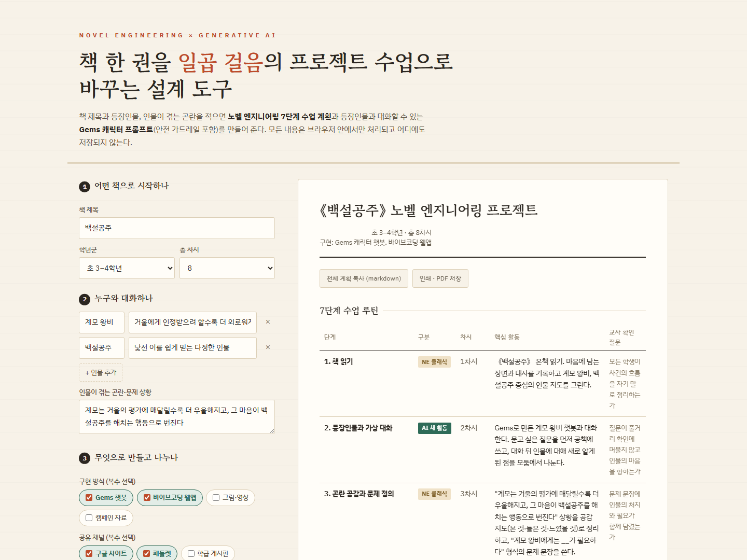Click the 3차시 cell
This screenshot has height=560, width=747.
(x=469, y=494)
